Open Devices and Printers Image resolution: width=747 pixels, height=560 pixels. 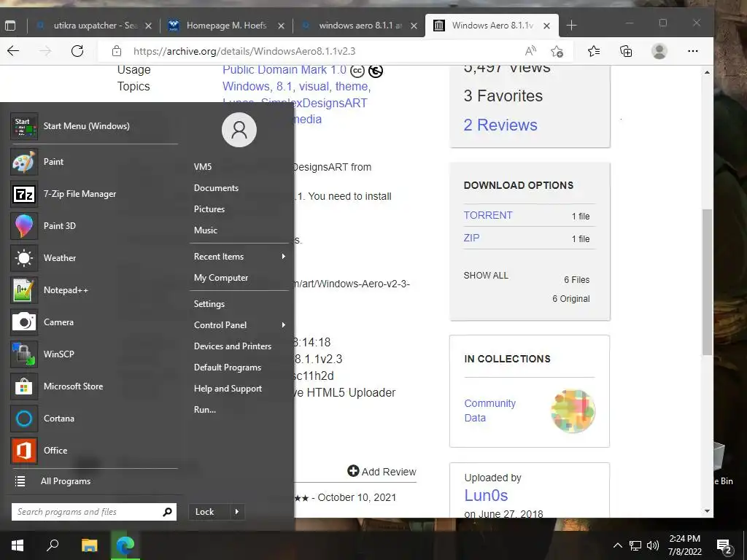coord(233,346)
